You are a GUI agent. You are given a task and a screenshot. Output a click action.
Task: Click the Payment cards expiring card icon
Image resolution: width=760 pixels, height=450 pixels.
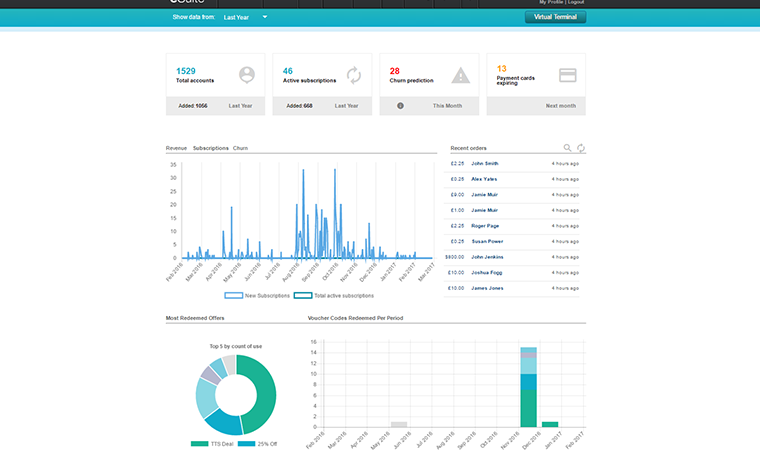tap(567, 75)
